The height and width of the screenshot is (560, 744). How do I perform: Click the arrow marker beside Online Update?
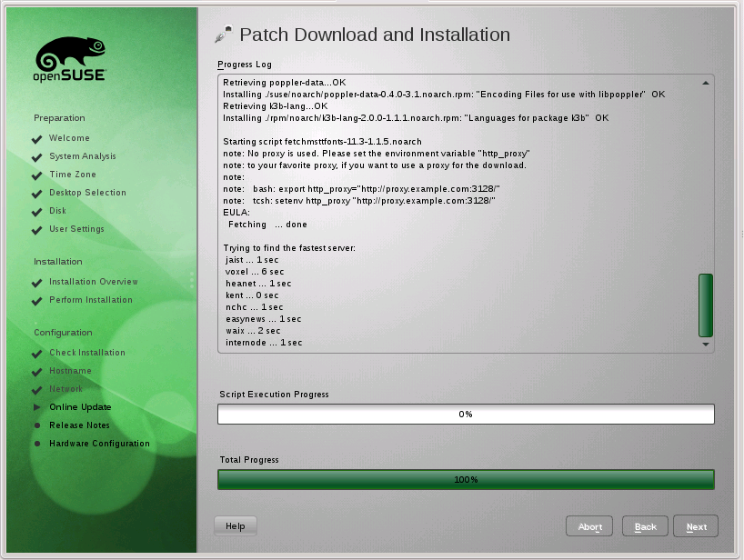click(x=37, y=407)
